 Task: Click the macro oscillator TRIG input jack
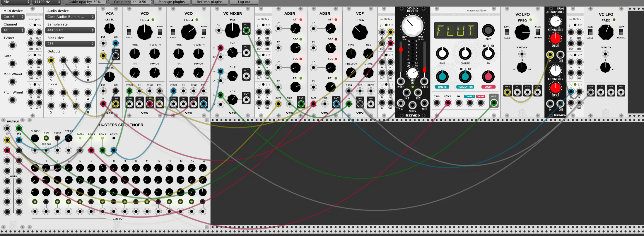coord(437,103)
